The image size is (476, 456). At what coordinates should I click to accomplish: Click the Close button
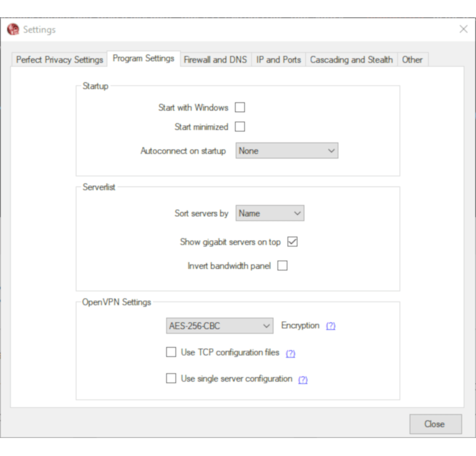[436, 424]
